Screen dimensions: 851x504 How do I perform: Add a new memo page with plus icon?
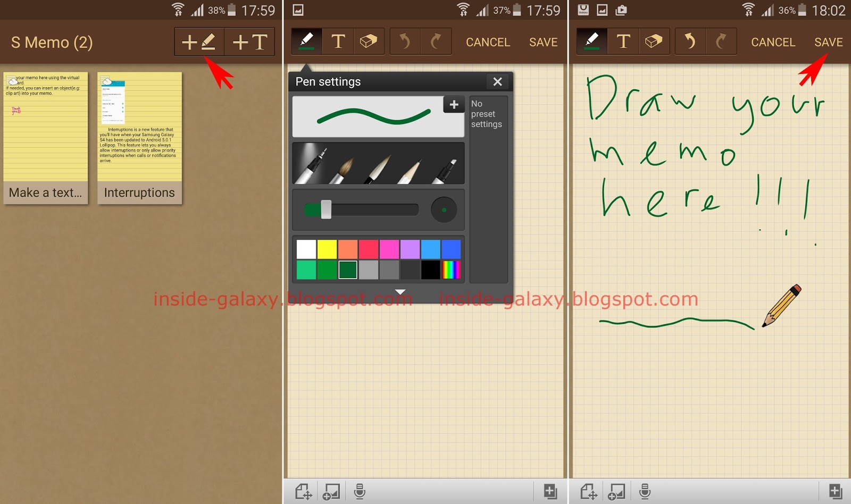point(550,492)
